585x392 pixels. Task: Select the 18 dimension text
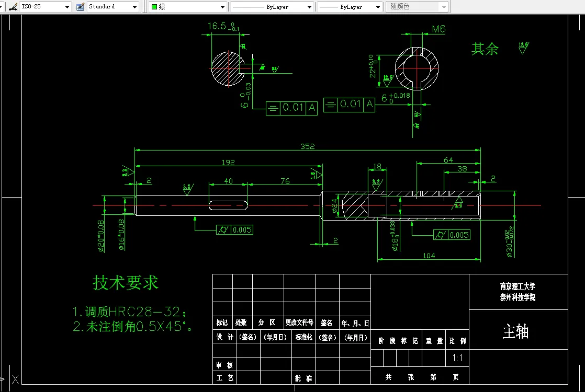[377, 167]
